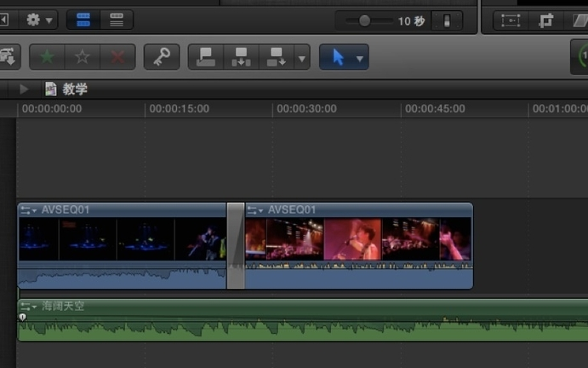Connect selected clip to primary storyline
Image resolution: width=588 pixels, height=368 pixels.
(x=206, y=57)
